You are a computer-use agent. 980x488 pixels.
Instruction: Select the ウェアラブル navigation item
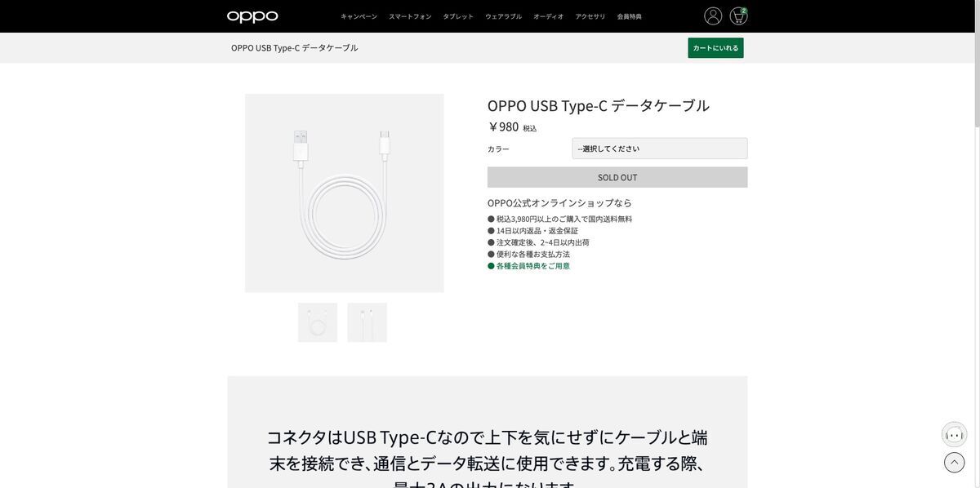pos(503,16)
